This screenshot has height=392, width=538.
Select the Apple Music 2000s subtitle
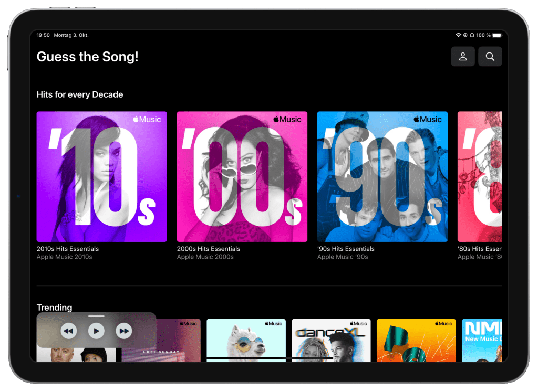click(x=205, y=257)
